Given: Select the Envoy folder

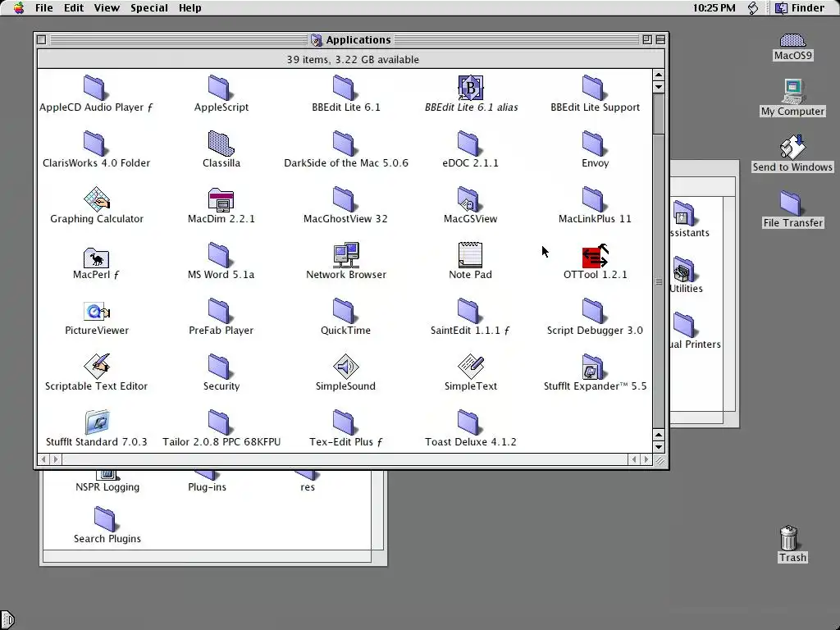Looking at the screenshot, I should [592, 144].
